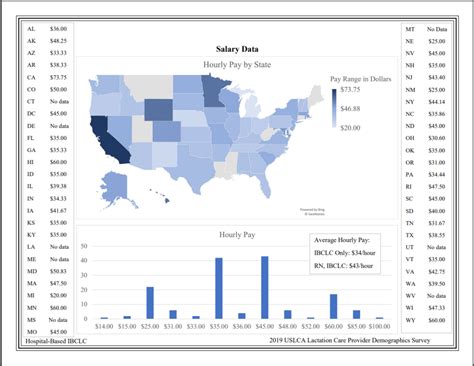Select the Wyoming state shape on map
The image size is (474, 366).
point(159,110)
